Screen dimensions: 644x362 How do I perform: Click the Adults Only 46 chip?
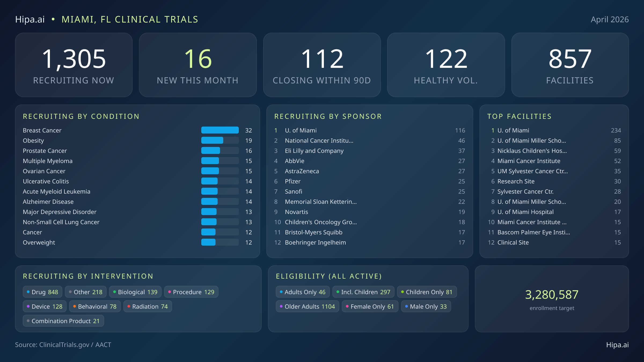[x=303, y=292]
